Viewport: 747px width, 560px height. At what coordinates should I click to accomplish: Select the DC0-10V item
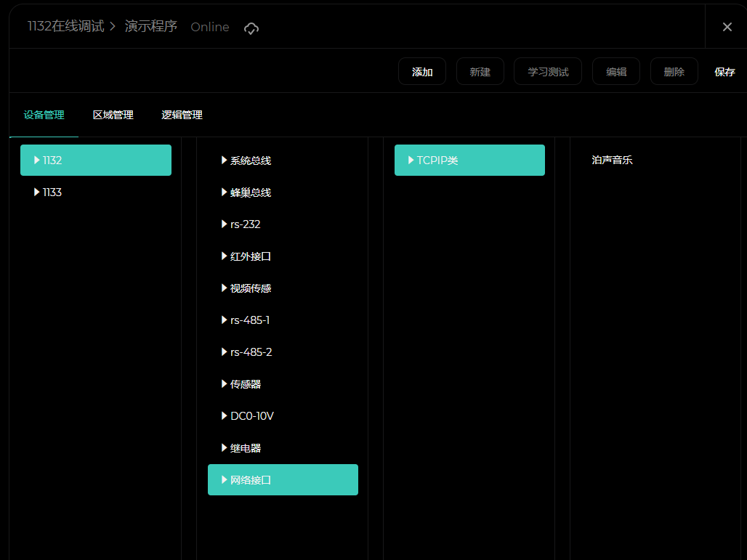coord(283,415)
